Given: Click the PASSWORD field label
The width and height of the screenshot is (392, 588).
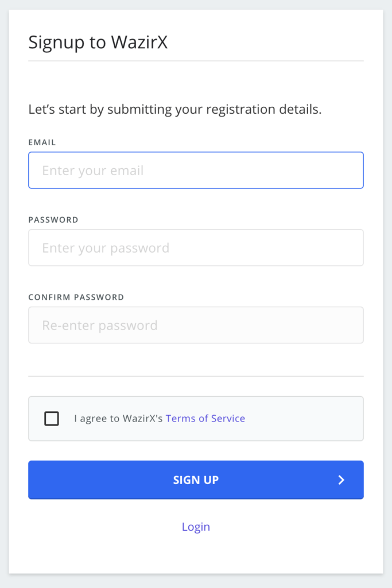Looking at the screenshot, I should pos(53,219).
